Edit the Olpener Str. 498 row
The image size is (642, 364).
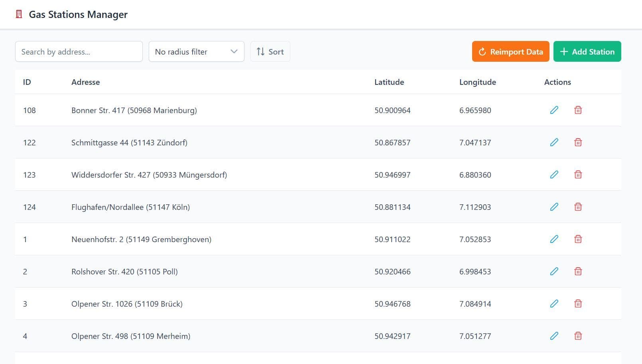tap(554, 336)
